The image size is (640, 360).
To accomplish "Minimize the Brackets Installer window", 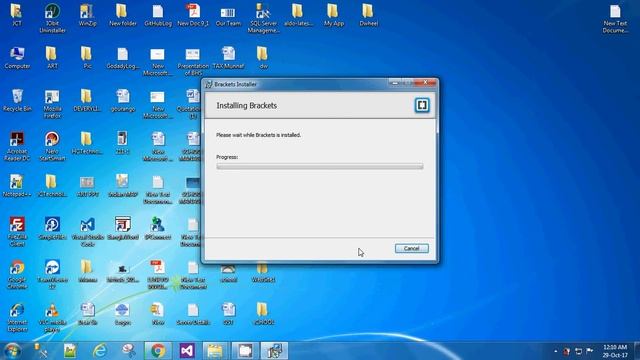I will [394, 82].
